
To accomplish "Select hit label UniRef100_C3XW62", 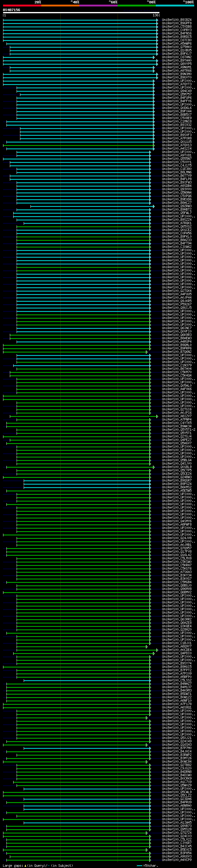I will coord(176,247).
